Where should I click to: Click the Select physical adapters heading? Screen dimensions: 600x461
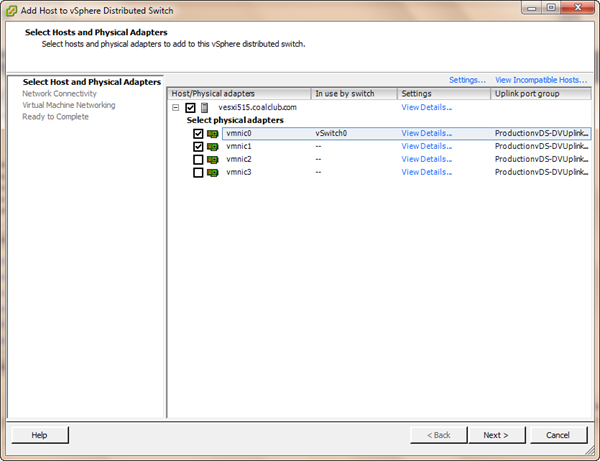tap(235, 120)
